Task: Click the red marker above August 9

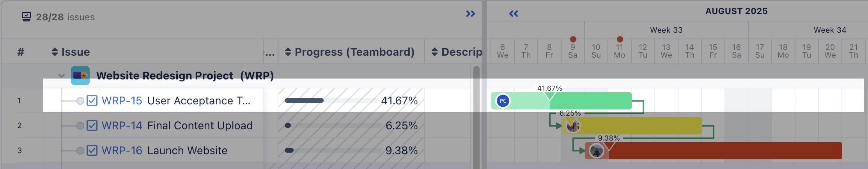Action: pos(573,39)
